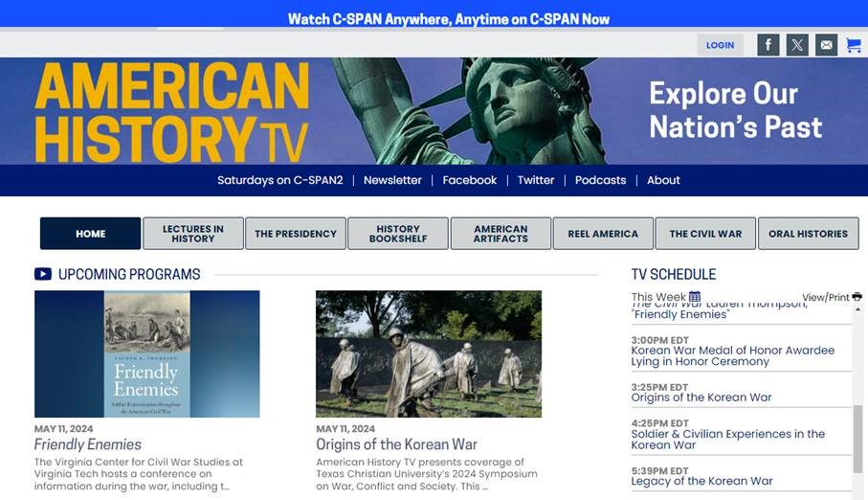Screen dimensions: 868x500
Task: Open the Korean War memorial thumbnail
Action: pos(429,353)
